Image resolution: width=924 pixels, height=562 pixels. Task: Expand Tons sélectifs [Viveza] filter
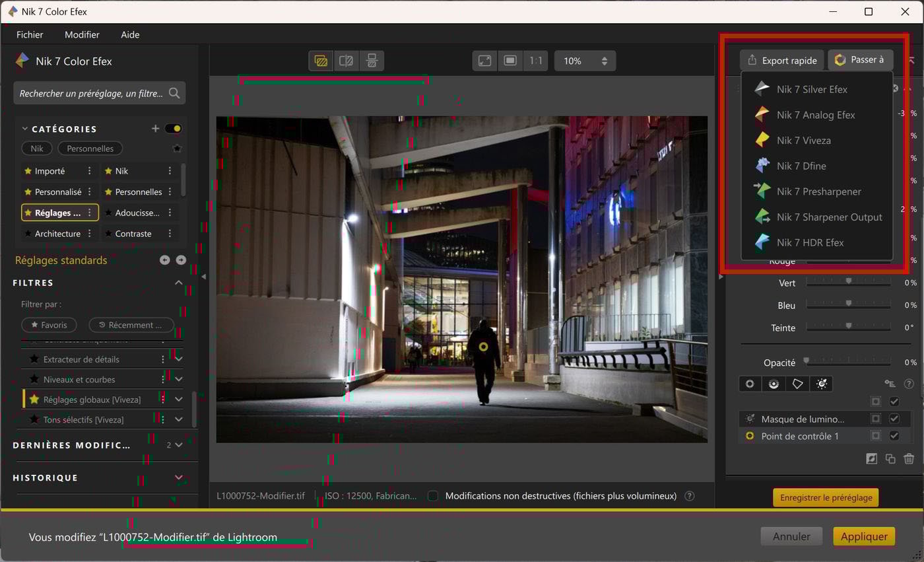(x=178, y=419)
